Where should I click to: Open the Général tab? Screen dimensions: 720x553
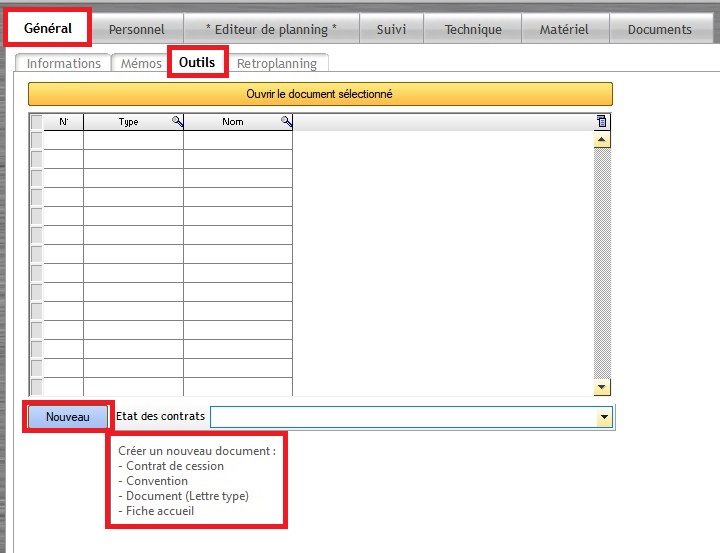point(48,28)
